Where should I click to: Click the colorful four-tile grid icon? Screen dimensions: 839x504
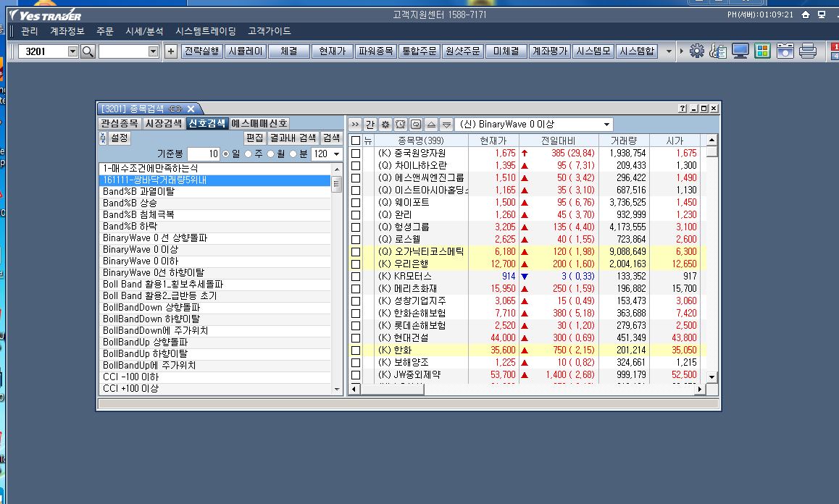[x=762, y=51]
